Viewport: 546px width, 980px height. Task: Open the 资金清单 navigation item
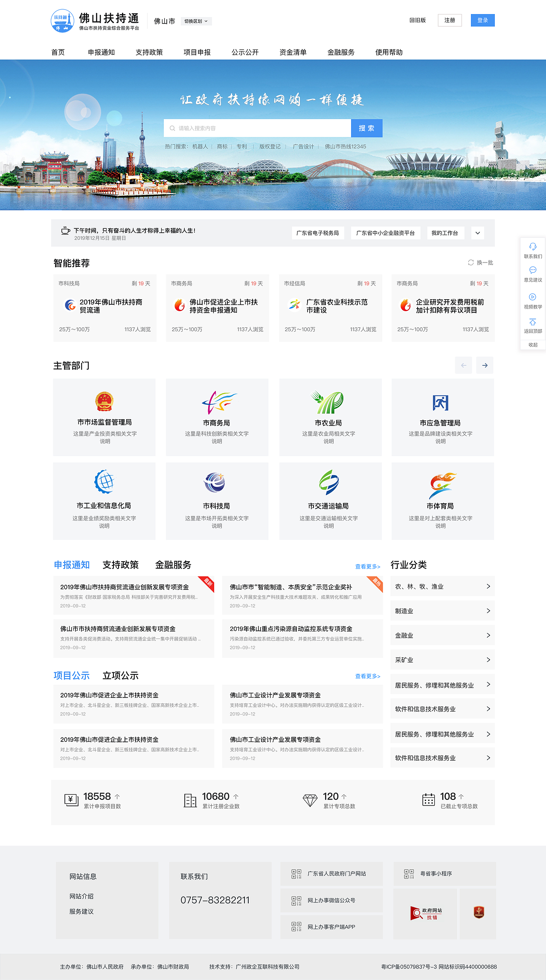pos(293,52)
